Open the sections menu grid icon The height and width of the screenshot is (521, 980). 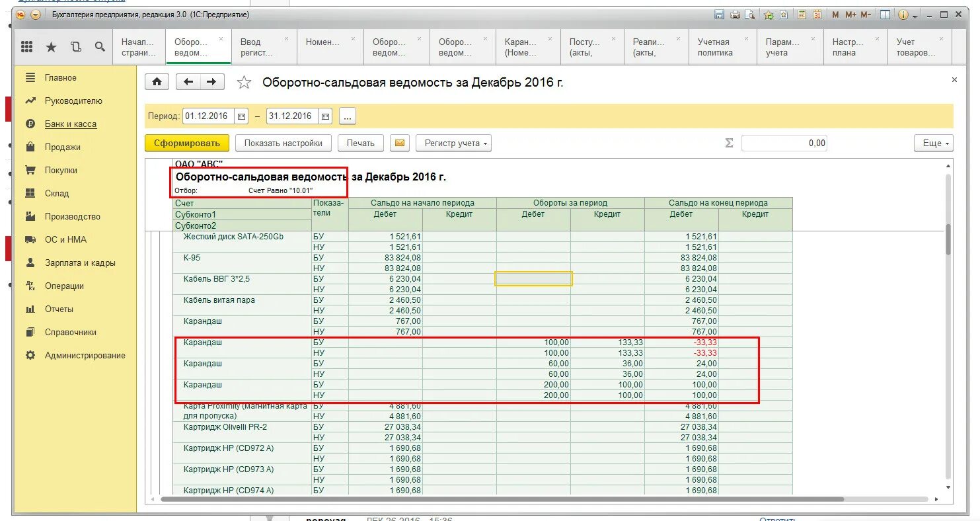pyautogui.click(x=27, y=46)
